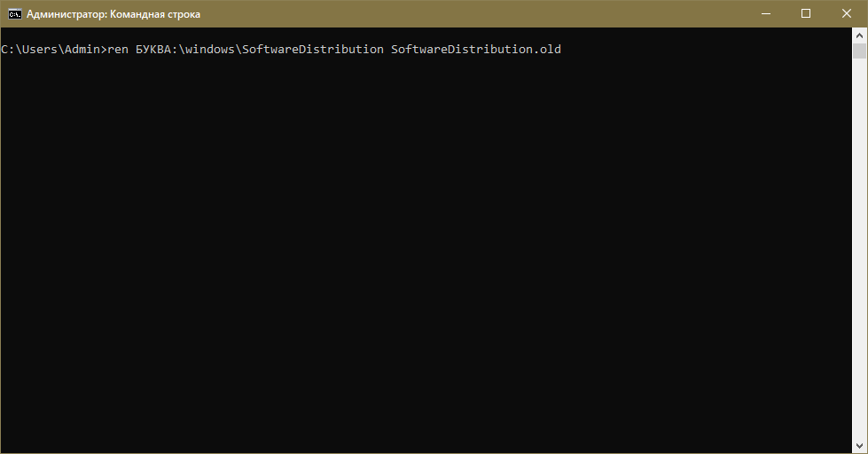The height and width of the screenshot is (454, 868).
Task: Click the empty scrollbar track below thumb
Action: tap(859, 266)
